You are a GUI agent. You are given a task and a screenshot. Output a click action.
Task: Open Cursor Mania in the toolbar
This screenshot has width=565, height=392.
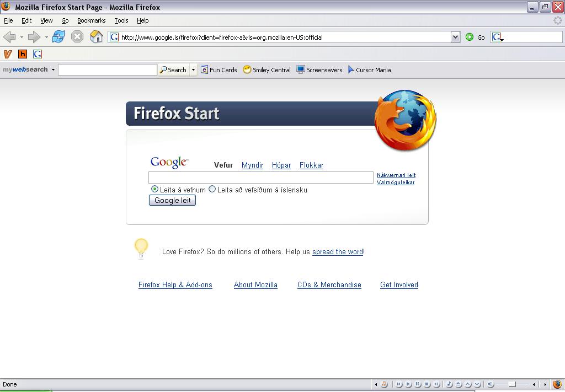tap(369, 70)
